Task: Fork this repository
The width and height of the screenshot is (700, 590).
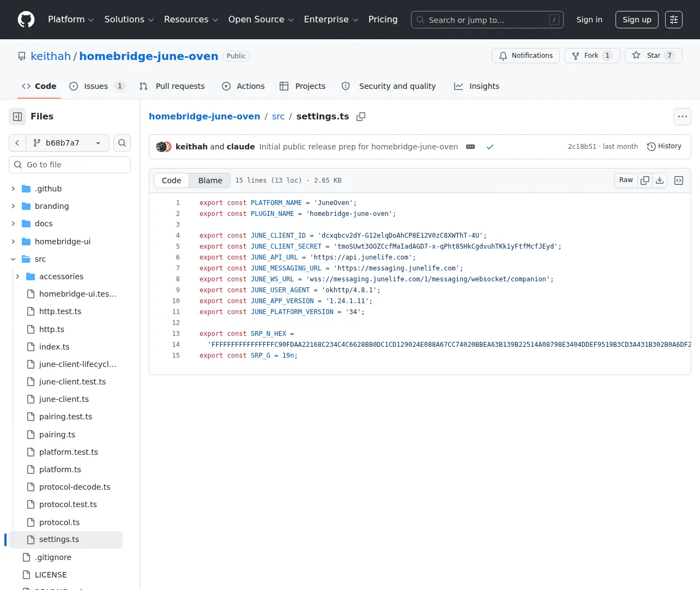Action: coord(592,56)
